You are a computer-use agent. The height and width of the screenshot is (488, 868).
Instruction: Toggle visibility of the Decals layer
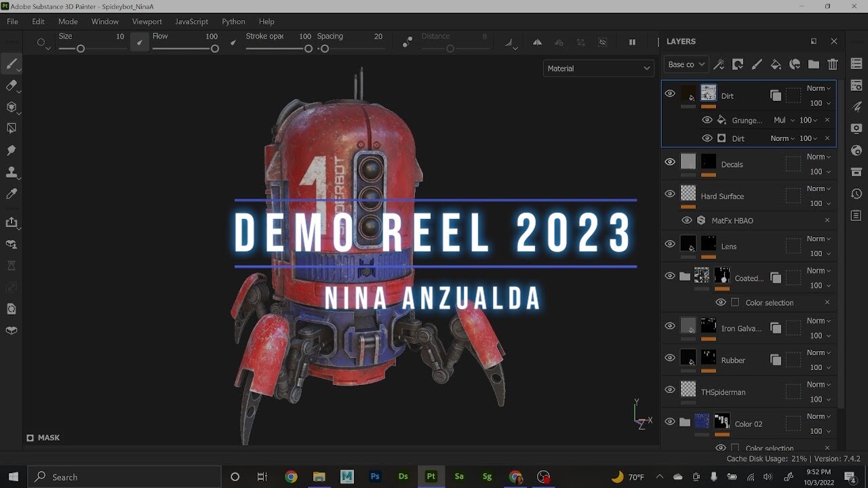[669, 161]
